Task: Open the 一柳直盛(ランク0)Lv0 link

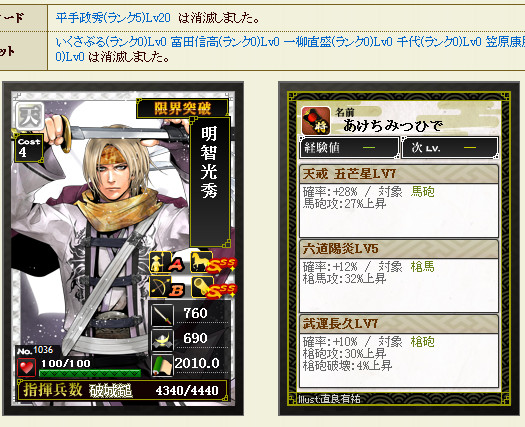Action: tap(338, 42)
